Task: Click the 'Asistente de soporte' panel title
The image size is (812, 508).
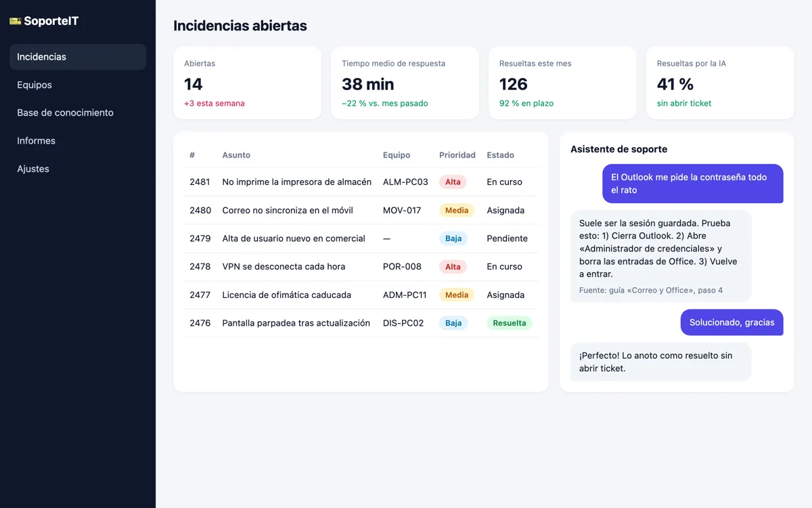Action: 619,149
